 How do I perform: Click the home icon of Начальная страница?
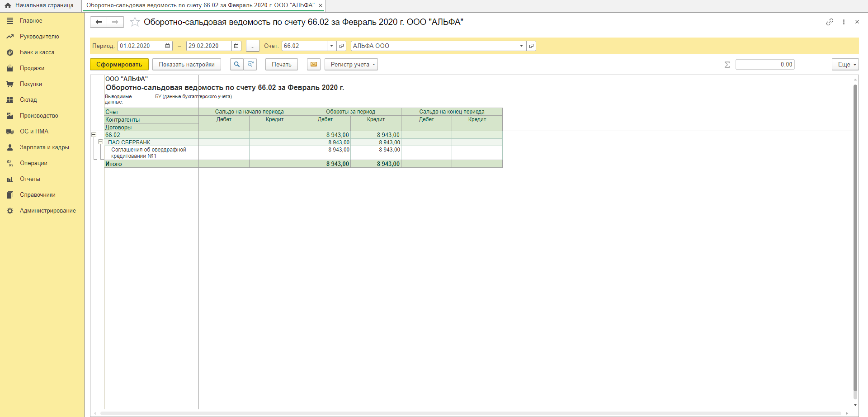(8, 5)
